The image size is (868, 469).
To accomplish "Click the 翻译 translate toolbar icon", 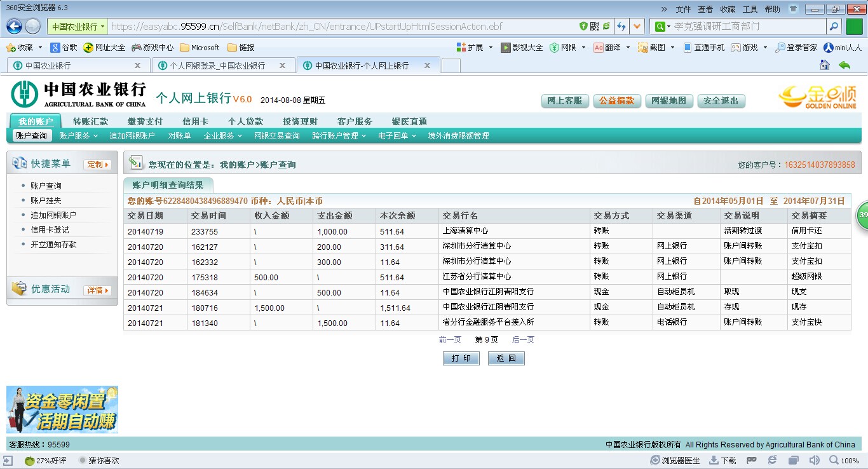I will coord(607,48).
